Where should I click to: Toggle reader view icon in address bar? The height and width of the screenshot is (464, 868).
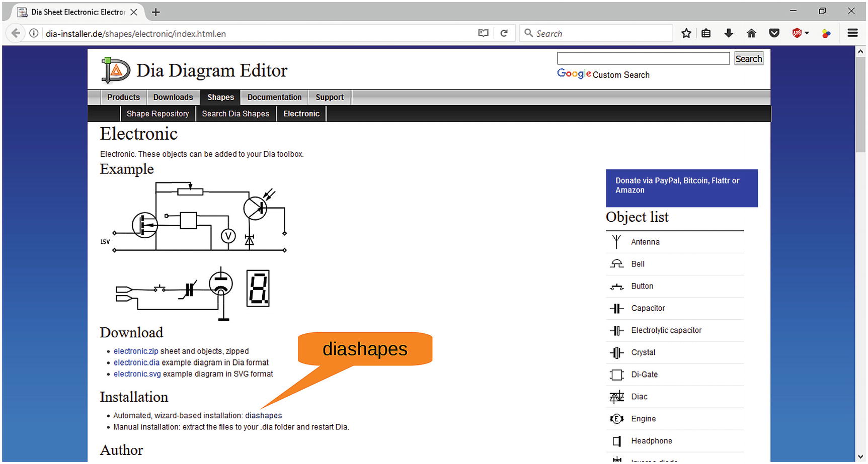483,33
